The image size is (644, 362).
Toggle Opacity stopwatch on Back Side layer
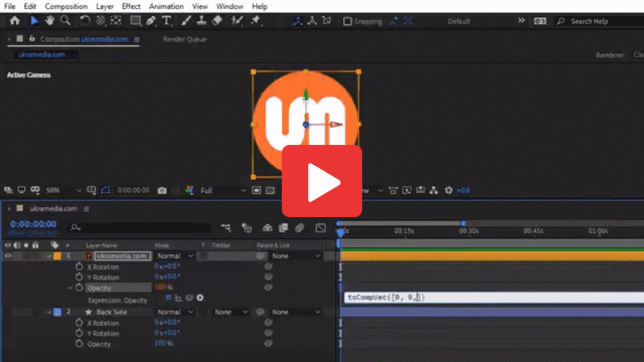click(x=79, y=344)
